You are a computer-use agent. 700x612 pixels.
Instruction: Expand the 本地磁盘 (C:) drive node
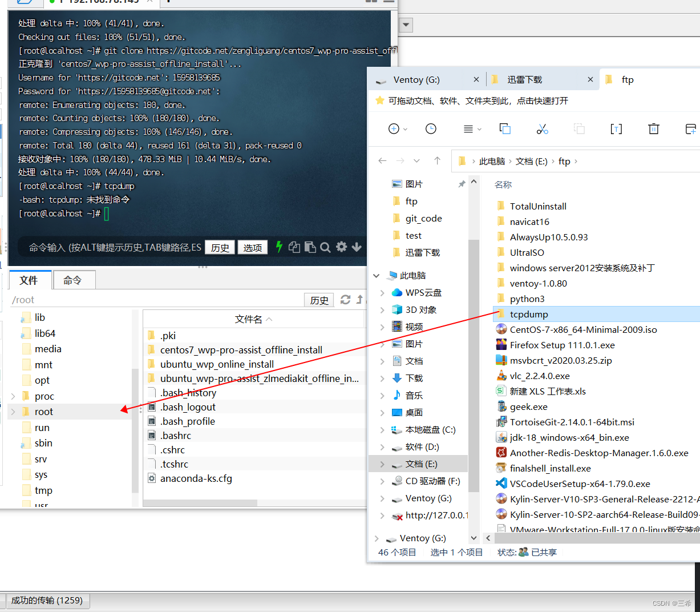coord(382,429)
